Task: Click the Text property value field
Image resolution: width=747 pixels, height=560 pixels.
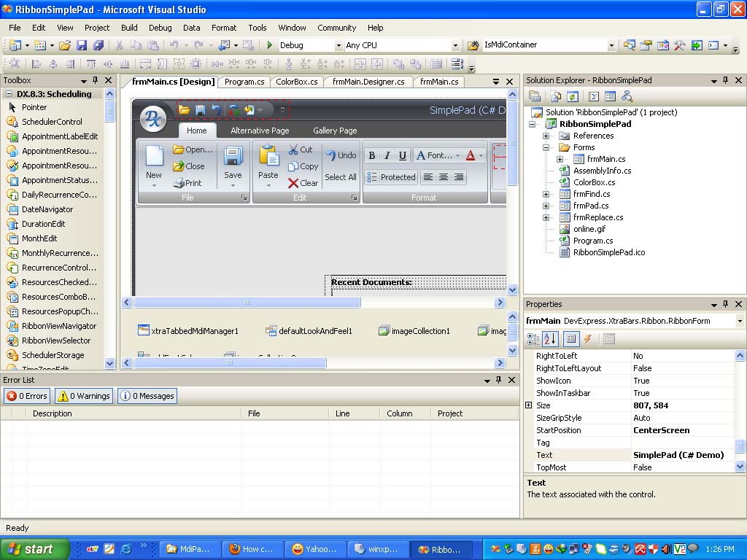Action: 682,455
